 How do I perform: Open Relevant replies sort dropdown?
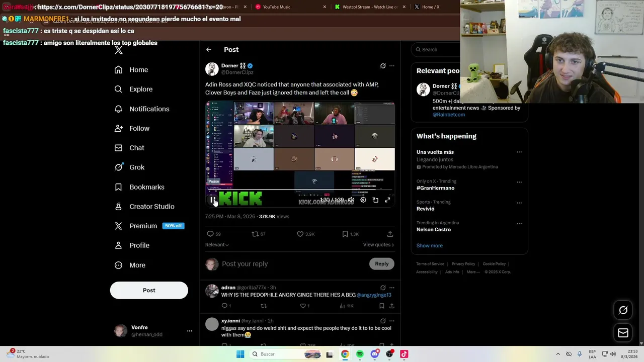tap(217, 245)
